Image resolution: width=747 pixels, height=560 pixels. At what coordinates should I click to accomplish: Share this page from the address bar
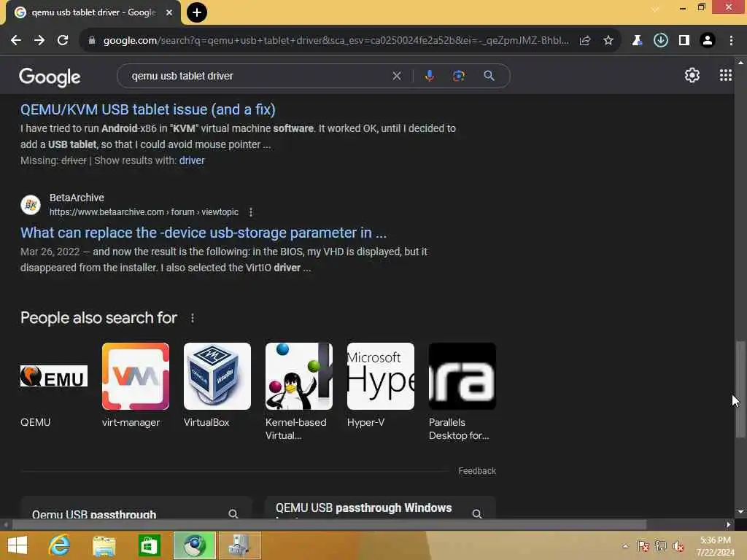pos(585,41)
